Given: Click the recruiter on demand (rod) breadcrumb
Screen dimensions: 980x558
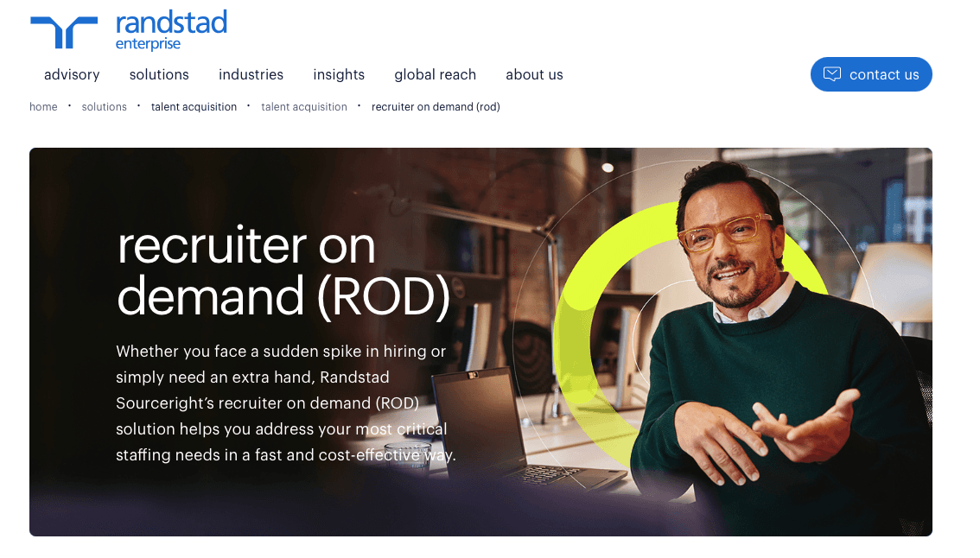Looking at the screenshot, I should pyautogui.click(x=436, y=107).
